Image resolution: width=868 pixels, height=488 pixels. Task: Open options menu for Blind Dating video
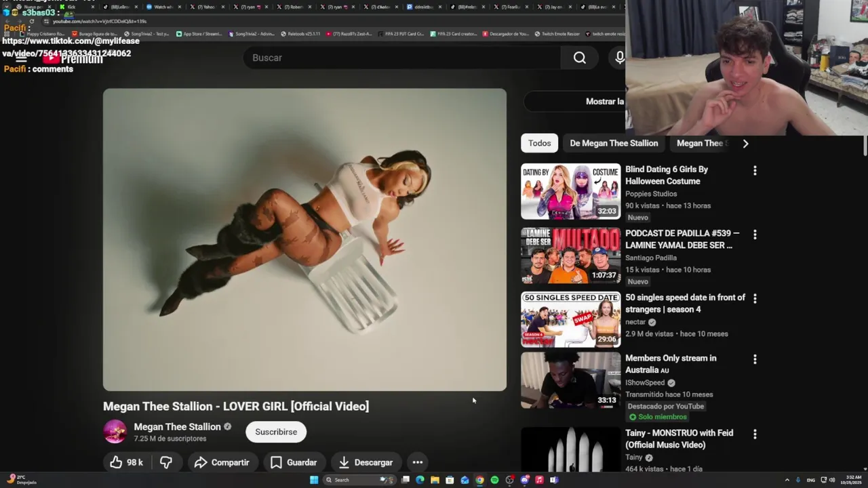tap(755, 171)
